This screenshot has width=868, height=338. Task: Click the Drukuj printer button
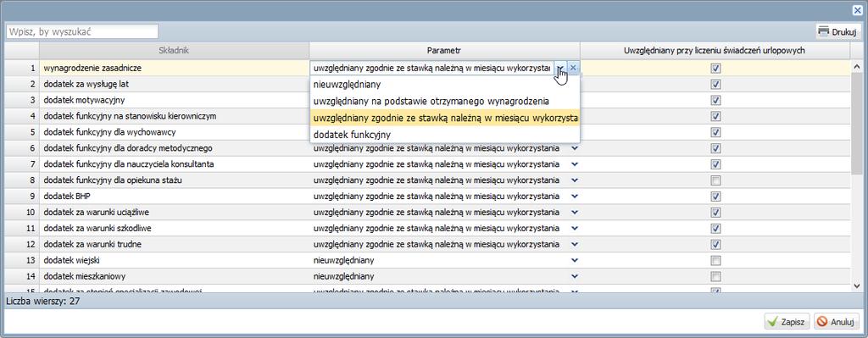(x=837, y=31)
